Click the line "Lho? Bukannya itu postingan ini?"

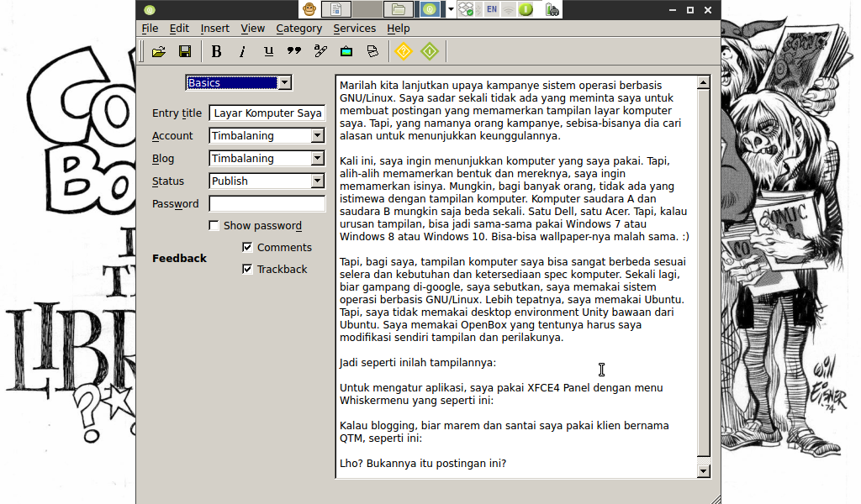coord(423,464)
